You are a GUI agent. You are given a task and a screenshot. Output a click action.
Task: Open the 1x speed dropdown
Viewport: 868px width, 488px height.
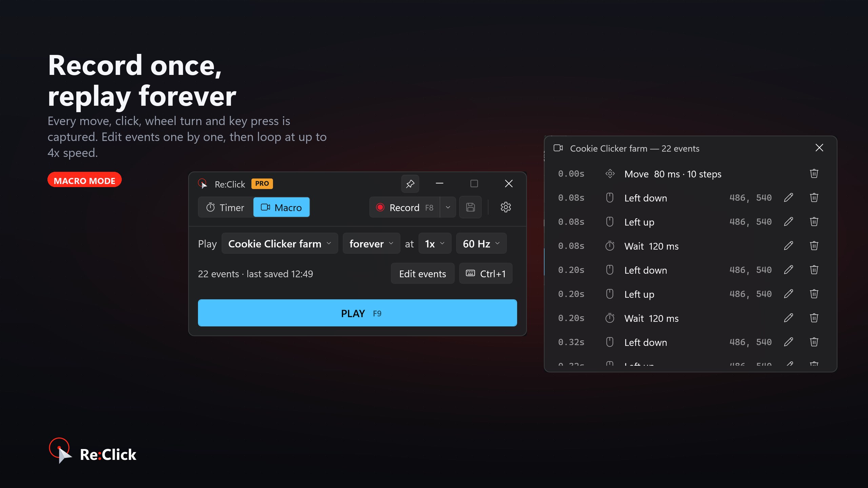point(435,243)
